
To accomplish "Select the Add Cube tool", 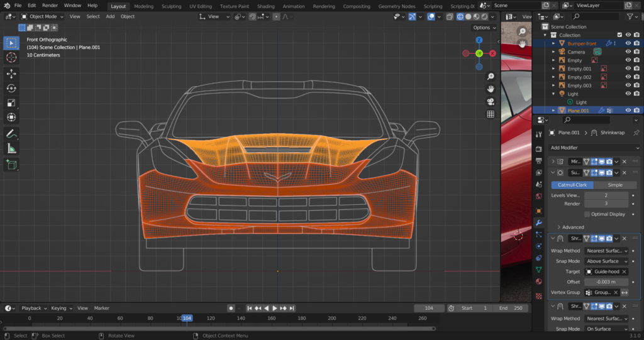I will (11, 165).
